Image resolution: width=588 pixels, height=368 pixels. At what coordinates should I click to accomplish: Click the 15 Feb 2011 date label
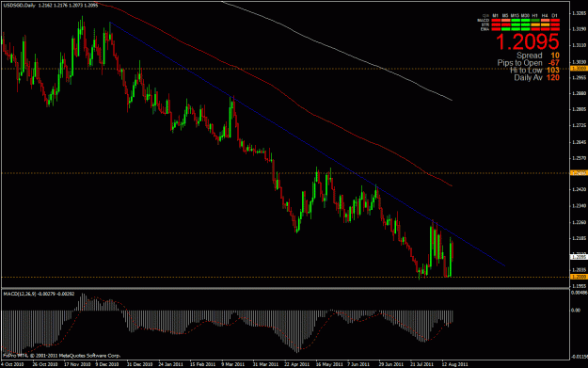click(202, 364)
